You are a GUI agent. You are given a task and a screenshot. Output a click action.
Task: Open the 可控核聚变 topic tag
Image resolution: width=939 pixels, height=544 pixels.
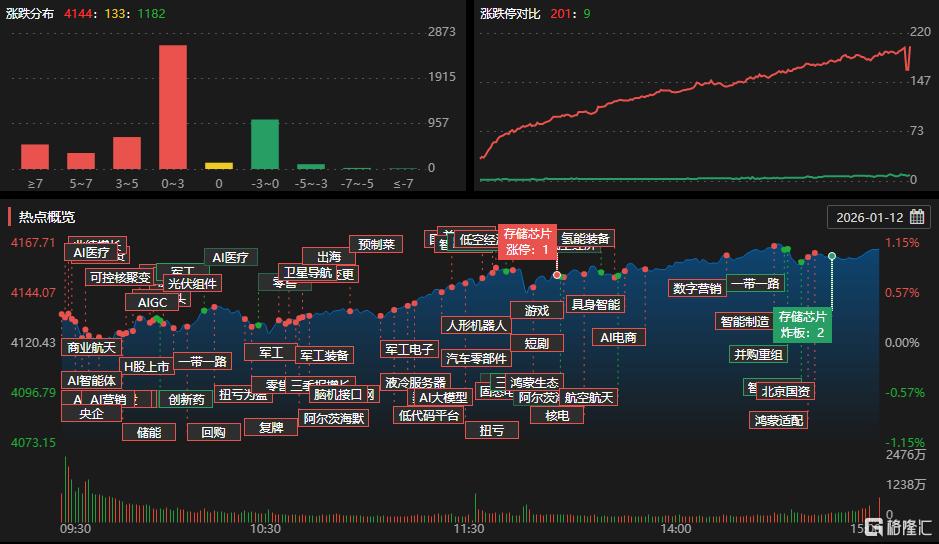(120, 277)
